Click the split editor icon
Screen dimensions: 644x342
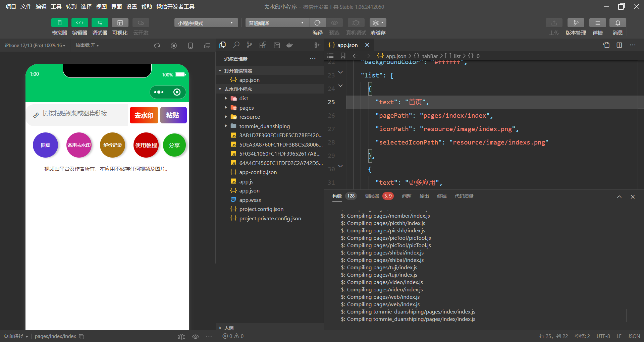coord(619,45)
